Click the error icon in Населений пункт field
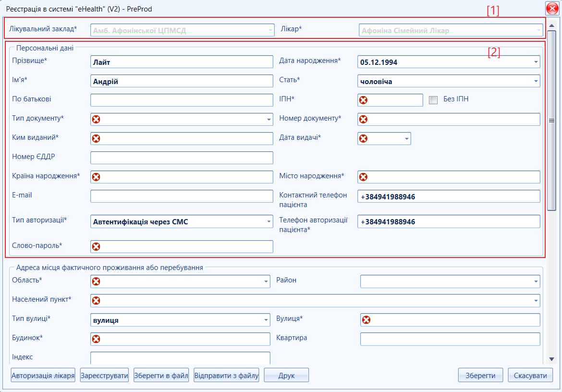The width and height of the screenshot is (562, 392). tap(96, 301)
